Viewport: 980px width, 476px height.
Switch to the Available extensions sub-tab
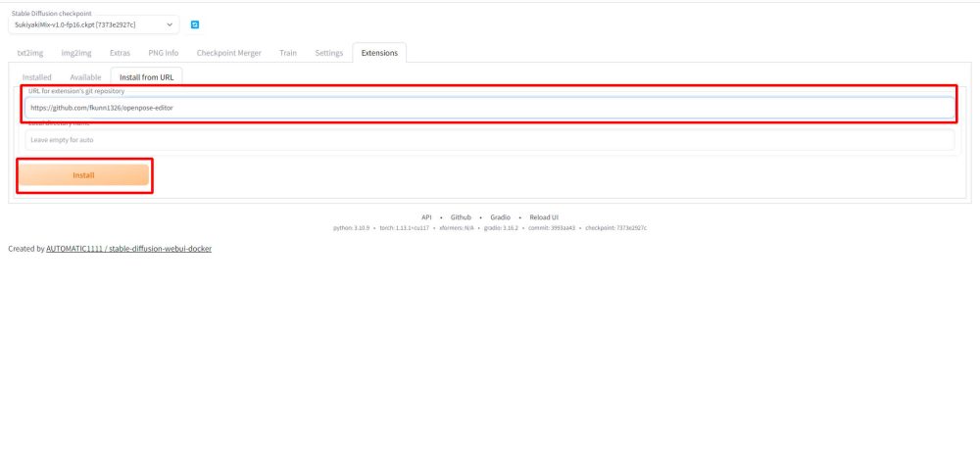pyautogui.click(x=85, y=76)
